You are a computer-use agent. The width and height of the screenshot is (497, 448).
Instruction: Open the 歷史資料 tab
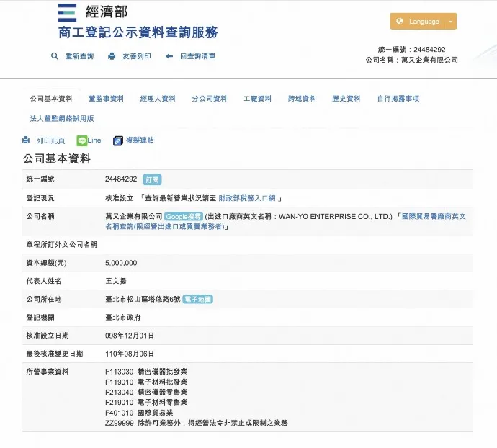346,99
